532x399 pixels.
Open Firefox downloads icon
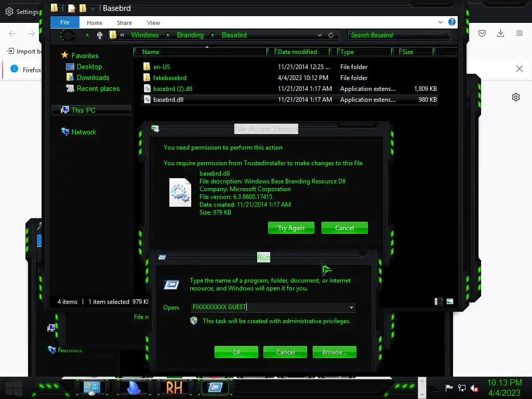coord(500,33)
